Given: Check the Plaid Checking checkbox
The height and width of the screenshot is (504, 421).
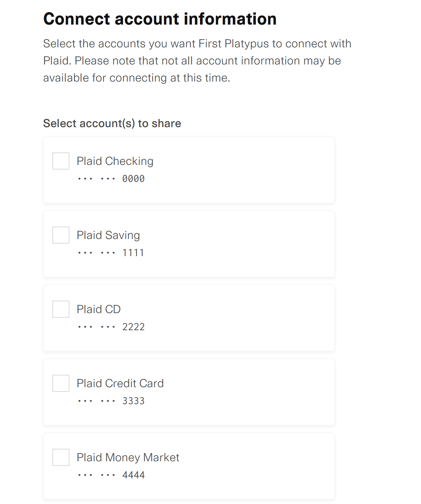Looking at the screenshot, I should (61, 161).
